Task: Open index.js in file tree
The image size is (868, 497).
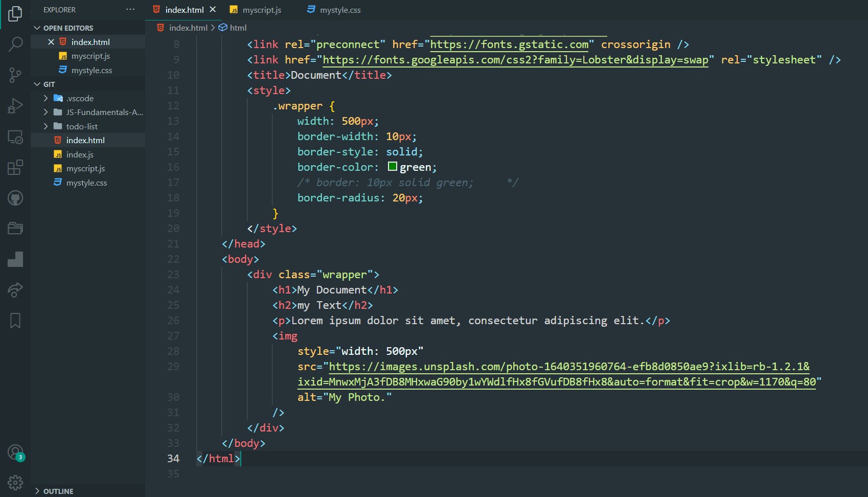Action: pyautogui.click(x=80, y=154)
